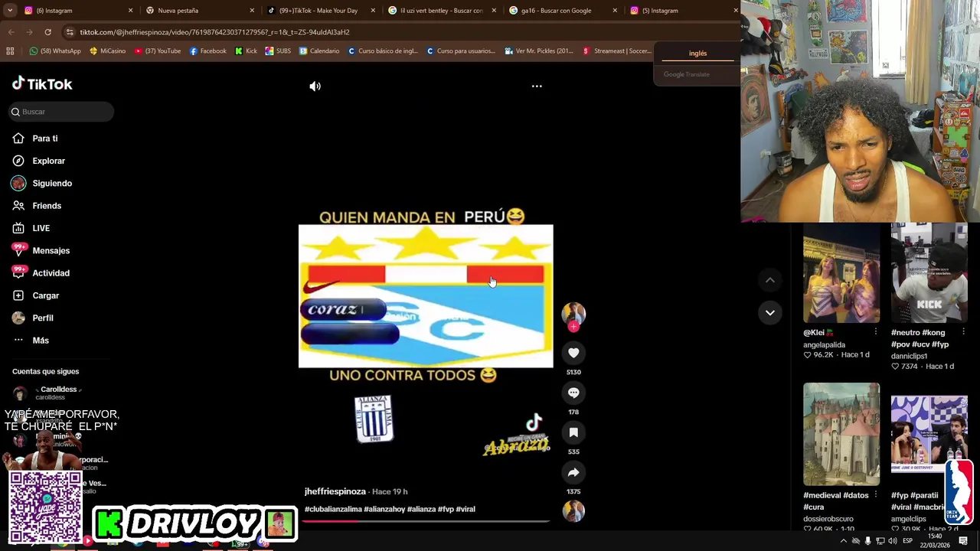Image resolution: width=980 pixels, height=551 pixels.
Task: Open the Actividad notifications
Action: 51,273
